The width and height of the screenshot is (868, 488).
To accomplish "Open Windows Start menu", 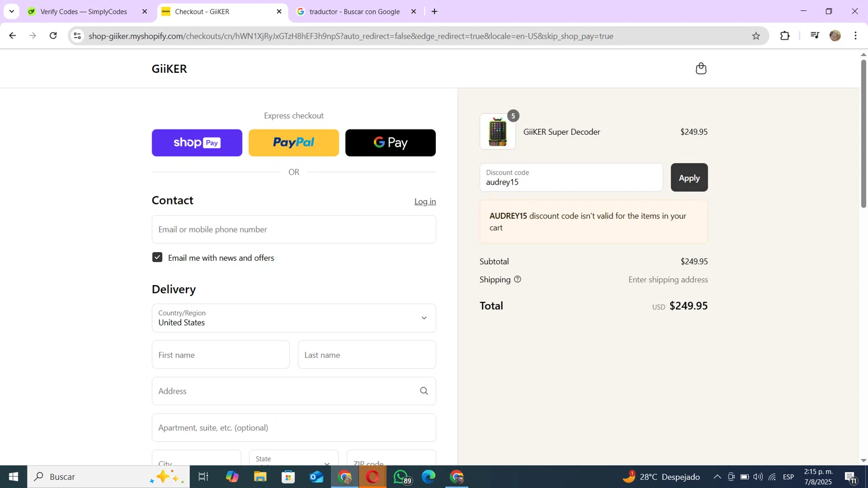I will (x=13, y=477).
